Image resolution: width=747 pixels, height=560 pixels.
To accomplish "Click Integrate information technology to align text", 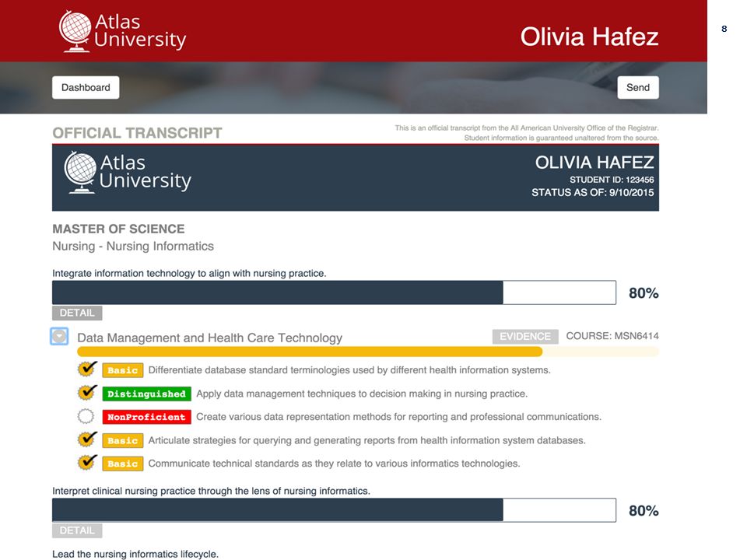I will tap(189, 273).
